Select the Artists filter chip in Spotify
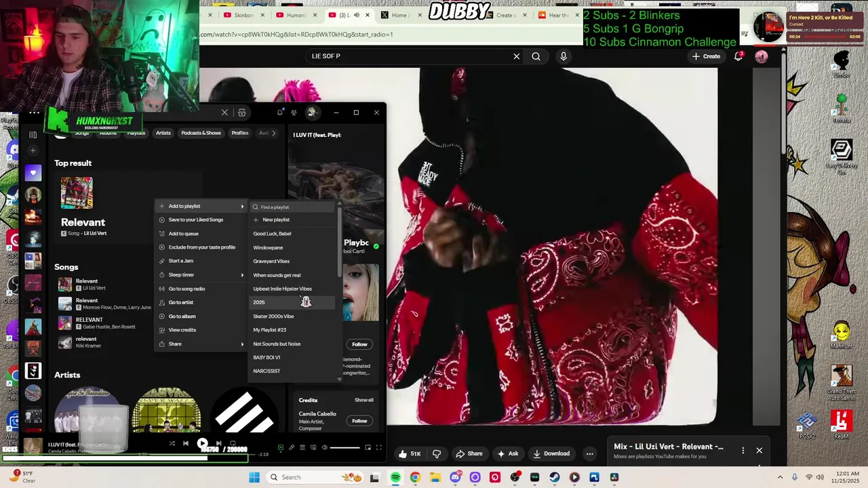The width and height of the screenshot is (868, 488). (x=163, y=133)
